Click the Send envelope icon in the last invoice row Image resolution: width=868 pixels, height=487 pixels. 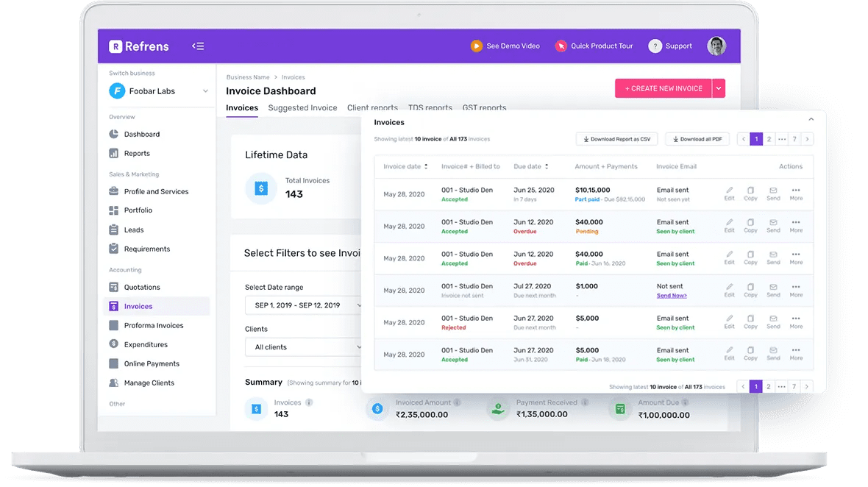[773, 351]
